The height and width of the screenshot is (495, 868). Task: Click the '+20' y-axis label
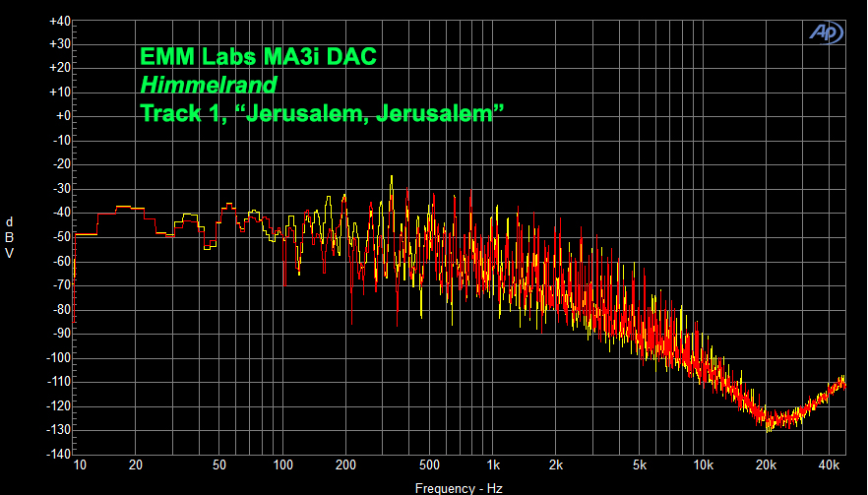[x=60, y=68]
